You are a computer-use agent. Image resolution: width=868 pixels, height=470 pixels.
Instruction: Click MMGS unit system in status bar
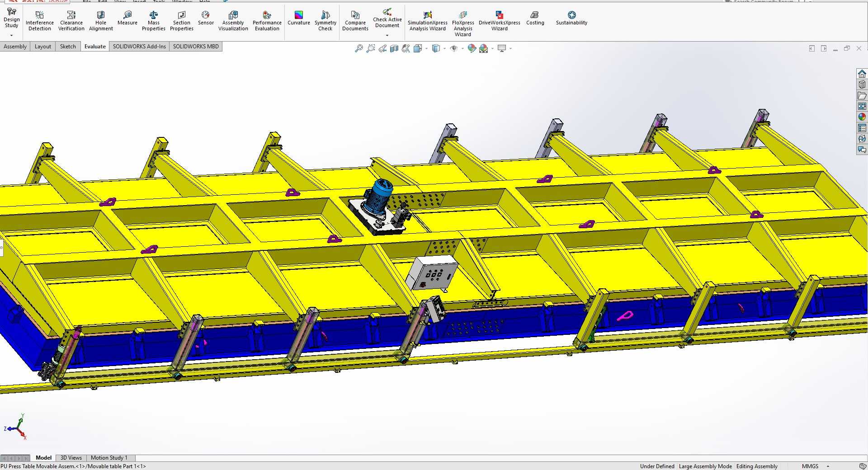click(x=810, y=466)
